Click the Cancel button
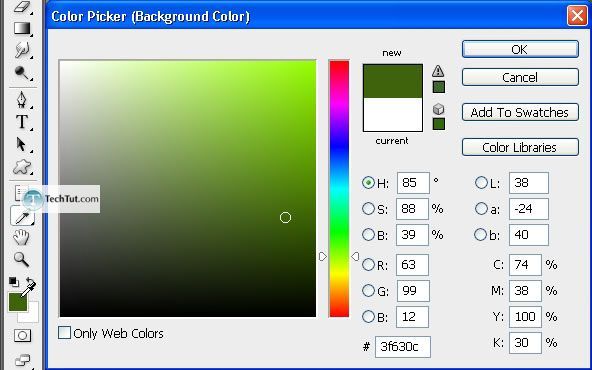Image resolution: width=592 pixels, height=370 pixels. pos(520,77)
